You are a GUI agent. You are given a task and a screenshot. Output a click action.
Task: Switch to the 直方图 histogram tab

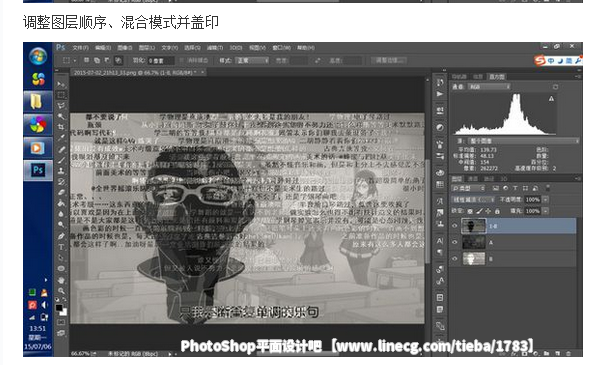click(x=497, y=77)
